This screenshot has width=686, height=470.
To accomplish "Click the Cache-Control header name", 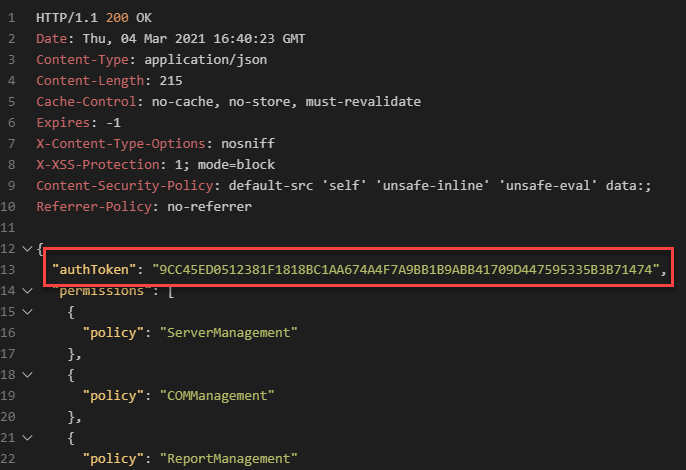I will [81, 102].
